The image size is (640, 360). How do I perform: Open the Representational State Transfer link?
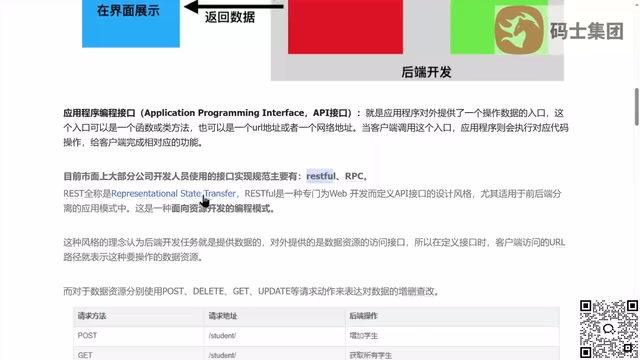click(173, 193)
